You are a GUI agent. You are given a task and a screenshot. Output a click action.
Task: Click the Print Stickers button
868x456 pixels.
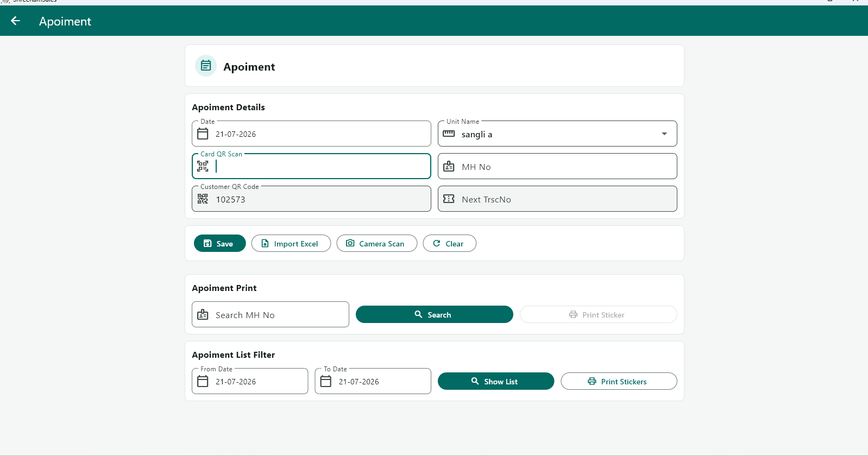click(619, 381)
